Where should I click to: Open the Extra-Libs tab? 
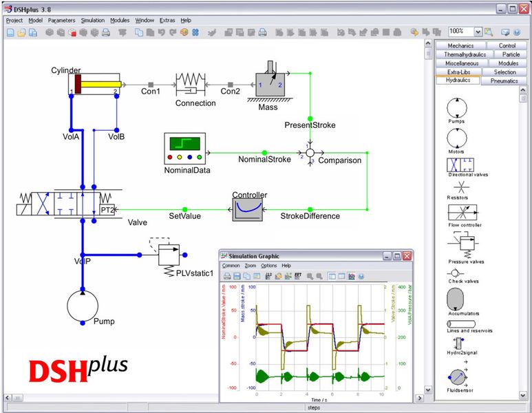tap(459, 72)
